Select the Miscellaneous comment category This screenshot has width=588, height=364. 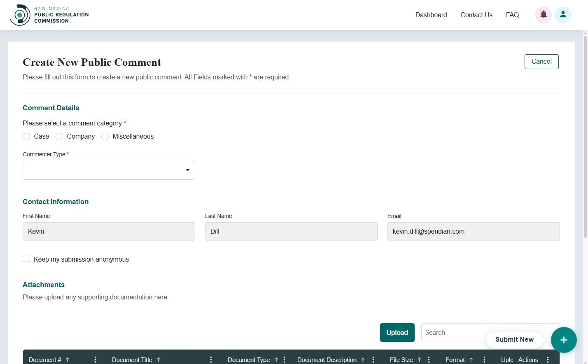(x=105, y=136)
